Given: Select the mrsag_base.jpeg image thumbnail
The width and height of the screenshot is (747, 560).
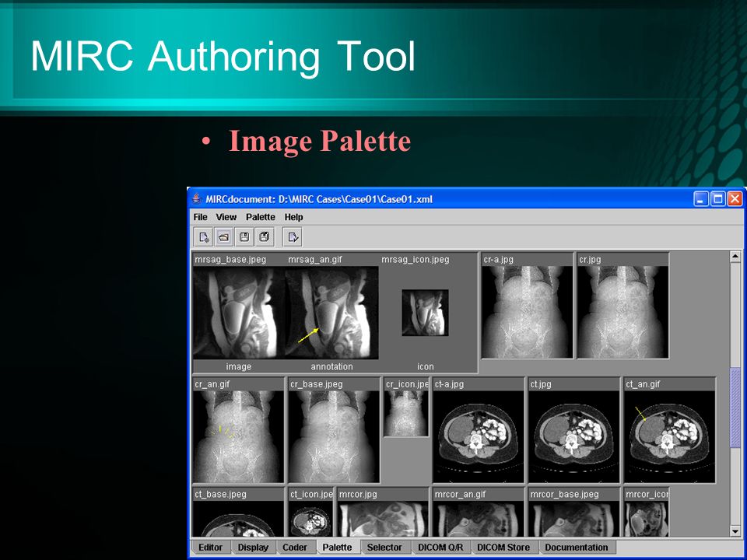Looking at the screenshot, I should [x=239, y=313].
